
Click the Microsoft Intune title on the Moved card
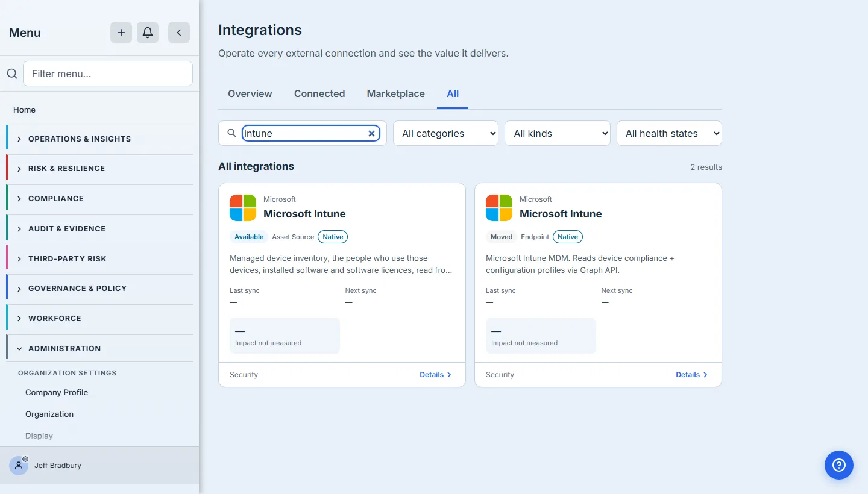(x=561, y=214)
